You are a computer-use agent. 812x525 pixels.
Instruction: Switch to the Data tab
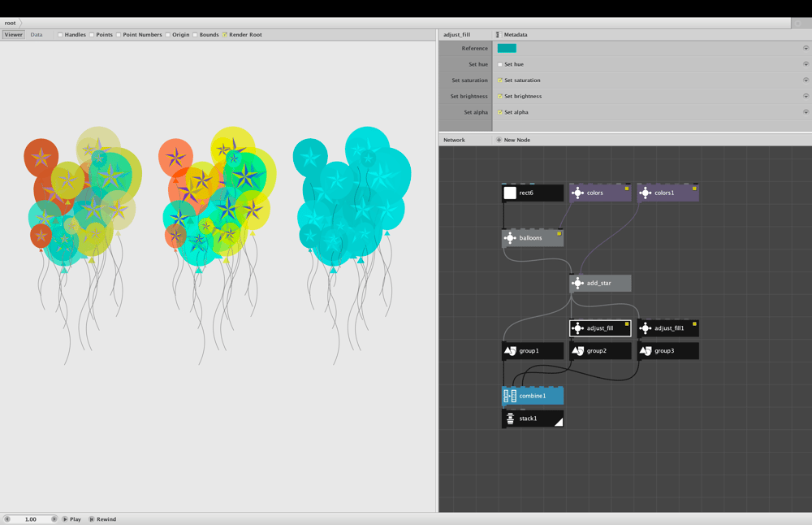37,35
